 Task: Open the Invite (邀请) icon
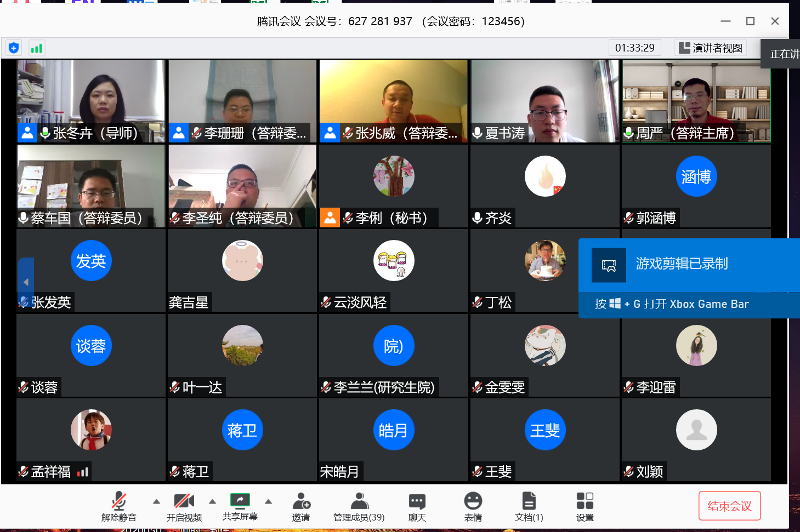(301, 506)
